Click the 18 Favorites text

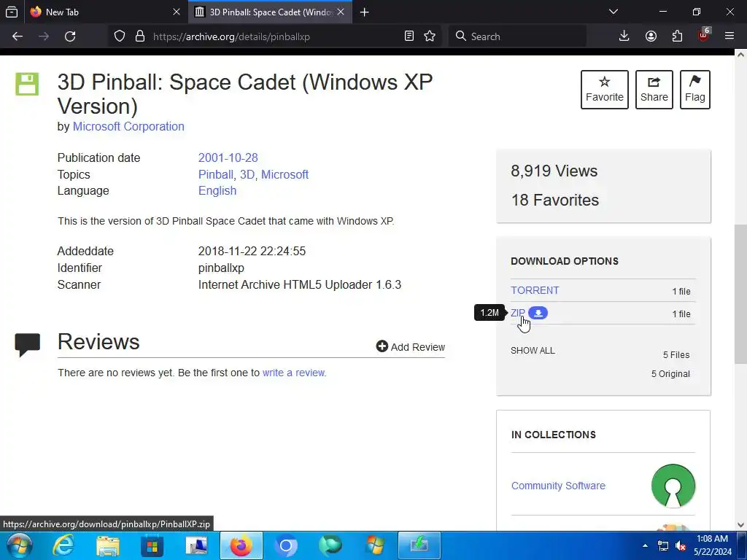click(x=555, y=200)
